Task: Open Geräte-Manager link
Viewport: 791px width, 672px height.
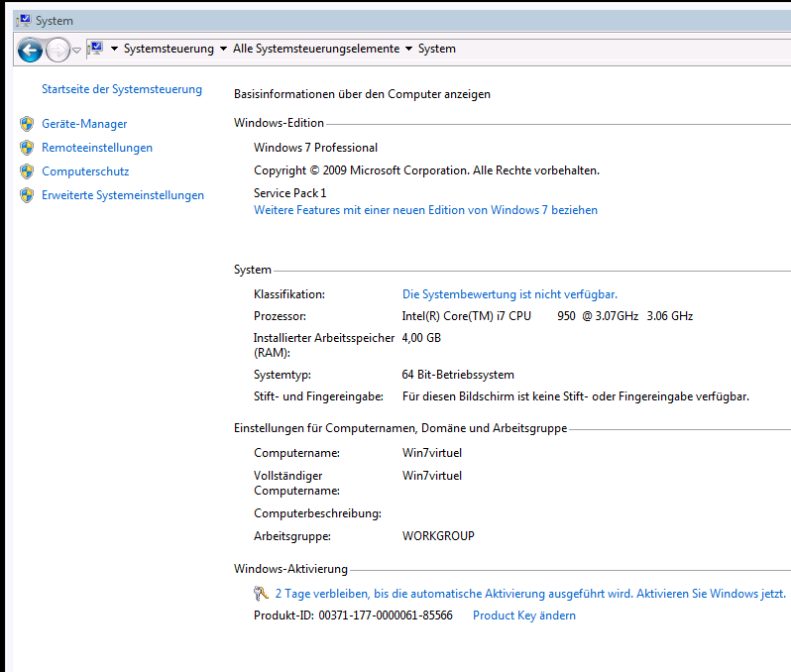Action: [x=84, y=124]
